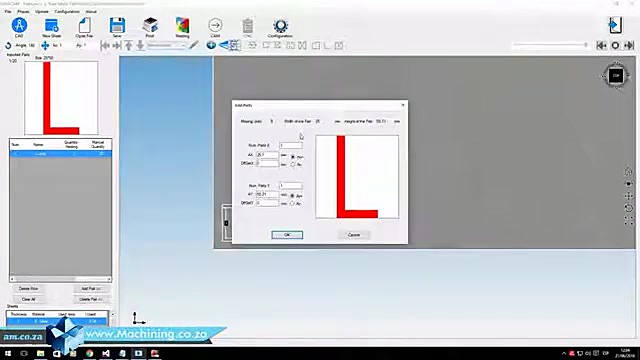Open the CAD module
Image resolution: width=640 pixels, height=360 pixels.
click(x=19, y=26)
